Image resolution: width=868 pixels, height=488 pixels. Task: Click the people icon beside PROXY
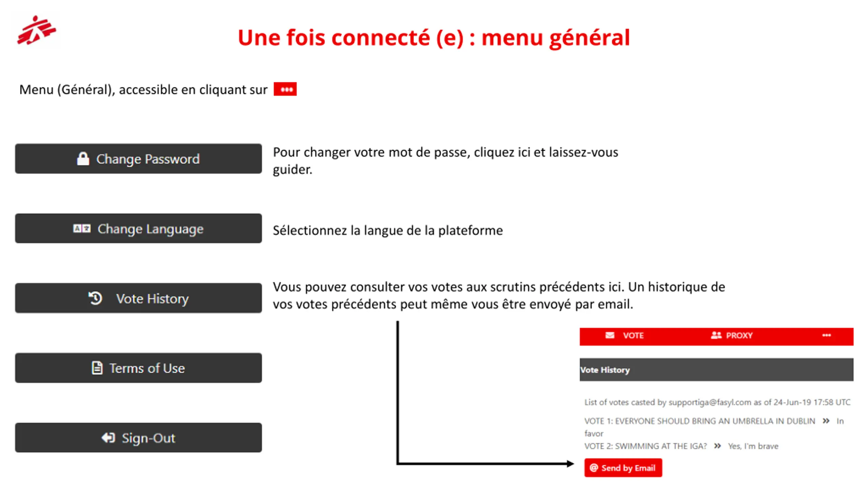coord(716,335)
